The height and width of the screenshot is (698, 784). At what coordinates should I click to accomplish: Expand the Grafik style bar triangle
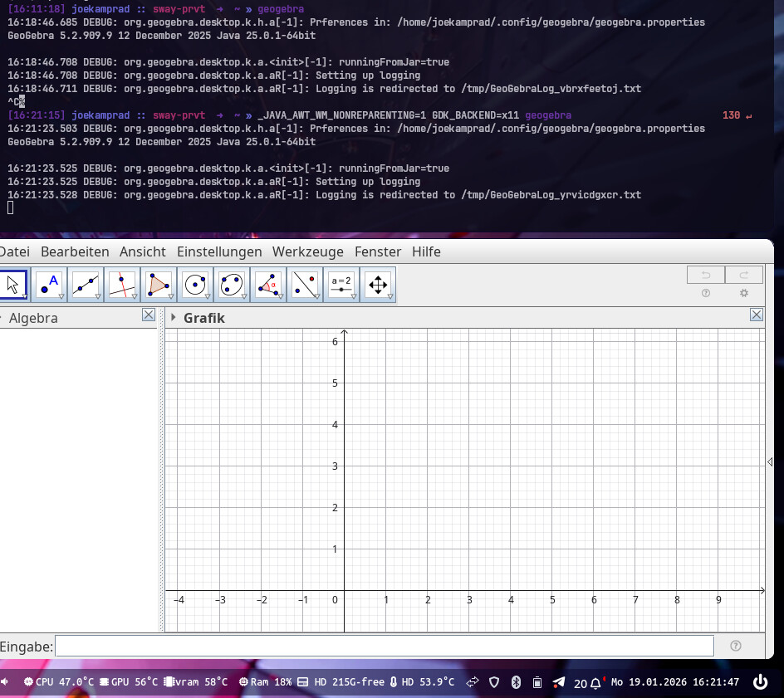[174, 318]
